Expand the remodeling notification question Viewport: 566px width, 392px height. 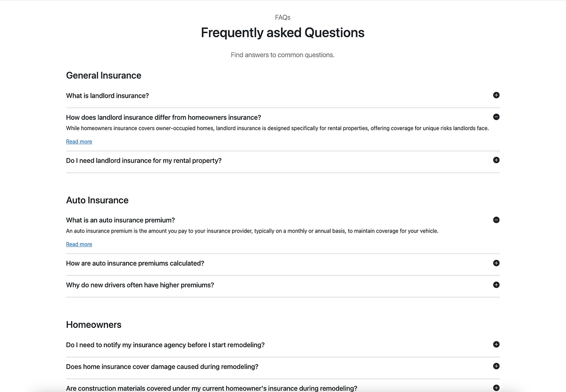pyautogui.click(x=496, y=344)
